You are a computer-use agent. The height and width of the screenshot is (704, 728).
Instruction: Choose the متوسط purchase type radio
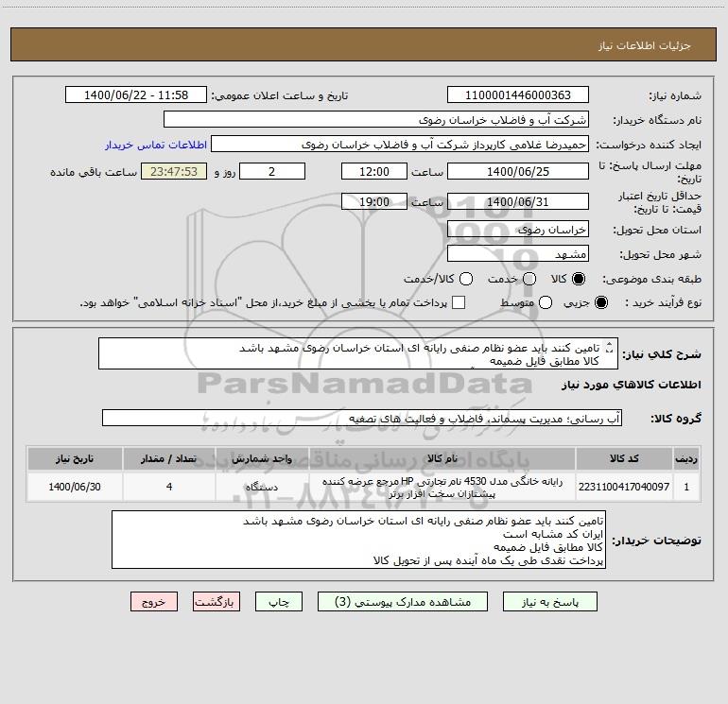tap(546, 302)
